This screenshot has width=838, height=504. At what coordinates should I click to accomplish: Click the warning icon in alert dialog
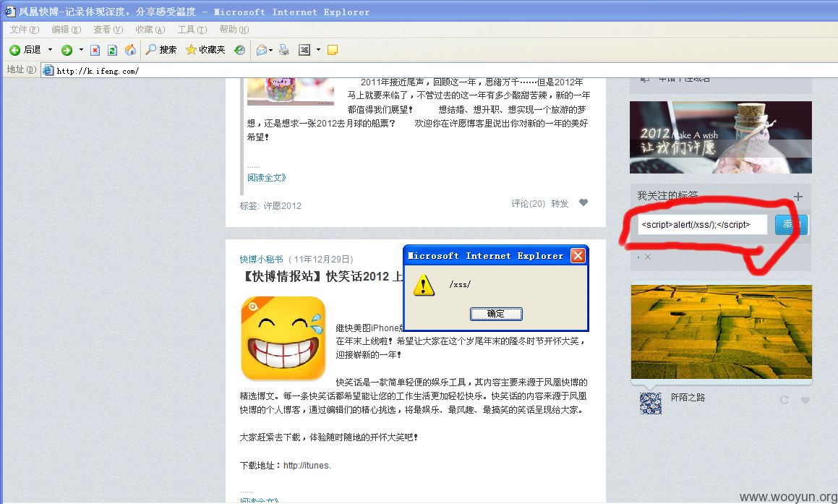423,285
